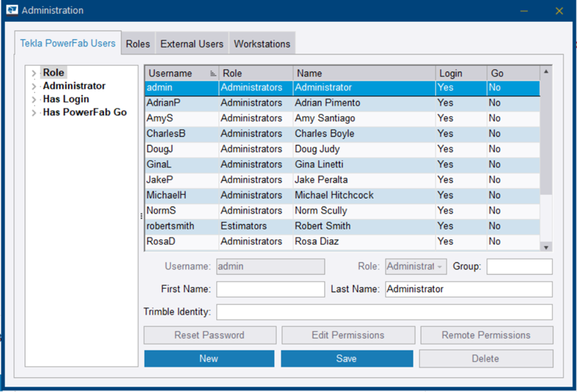Expand the Administrator tree node

(x=33, y=86)
